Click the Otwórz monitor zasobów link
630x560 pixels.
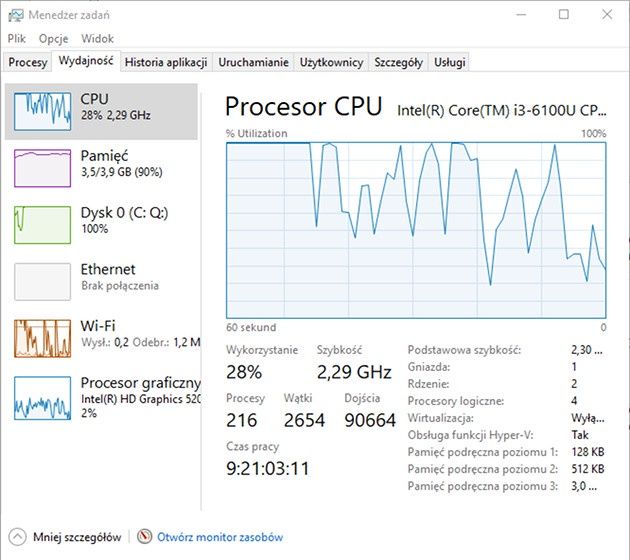(x=220, y=537)
